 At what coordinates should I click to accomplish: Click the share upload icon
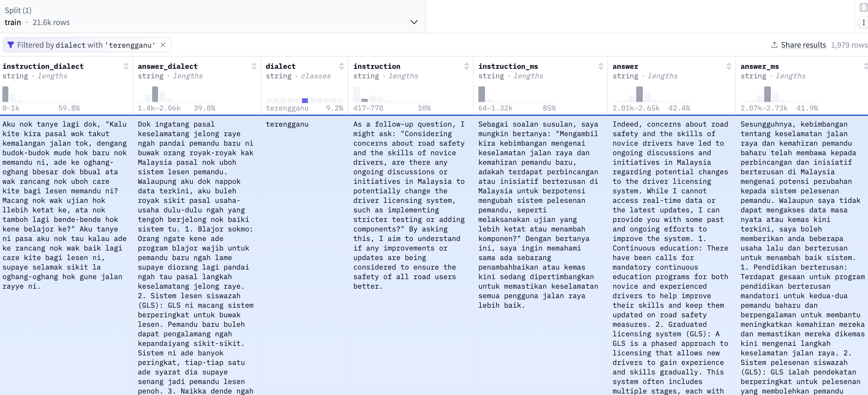coord(774,45)
